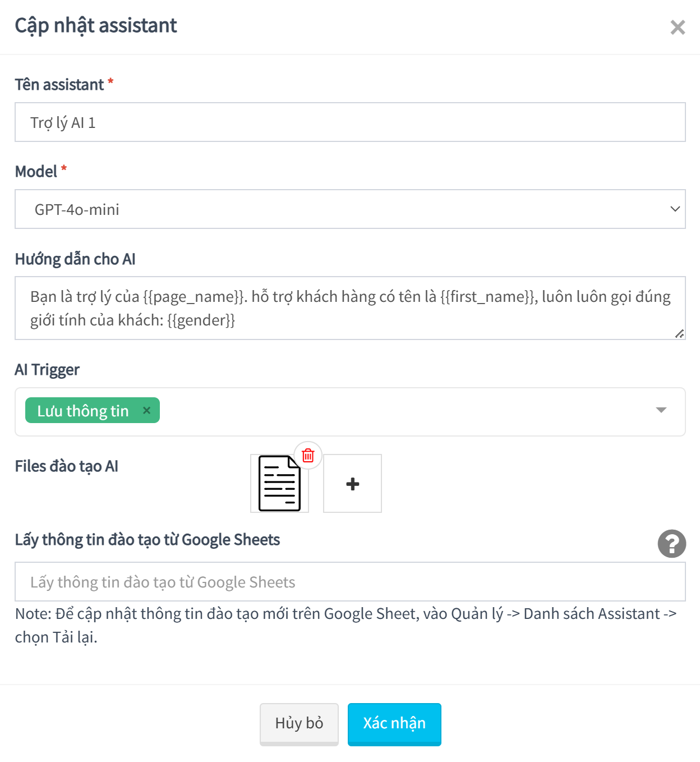Click the Note about Google Sheet reload
The height and width of the screenshot is (762, 700).
346,625
